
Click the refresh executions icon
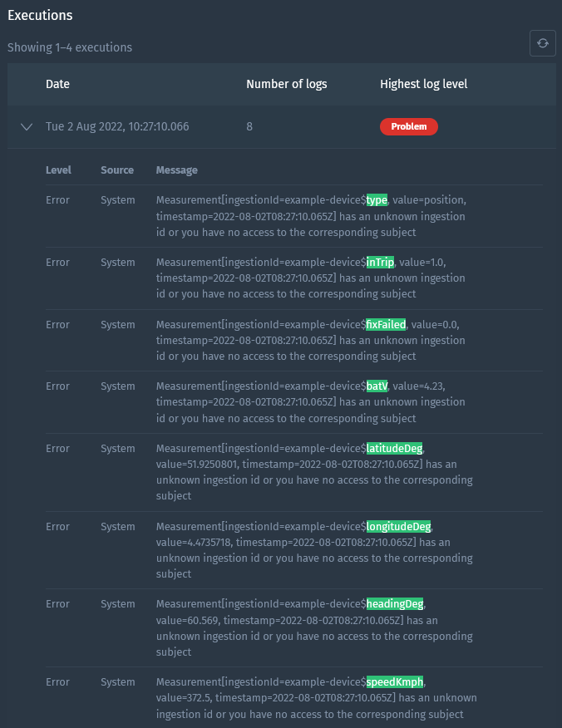tap(542, 42)
